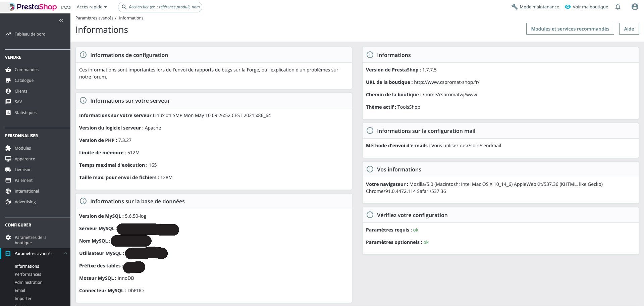Screen dimensions: 644x306
Task: Collapse the Paramètres avancés submenu chevron
Action: click(x=65, y=254)
